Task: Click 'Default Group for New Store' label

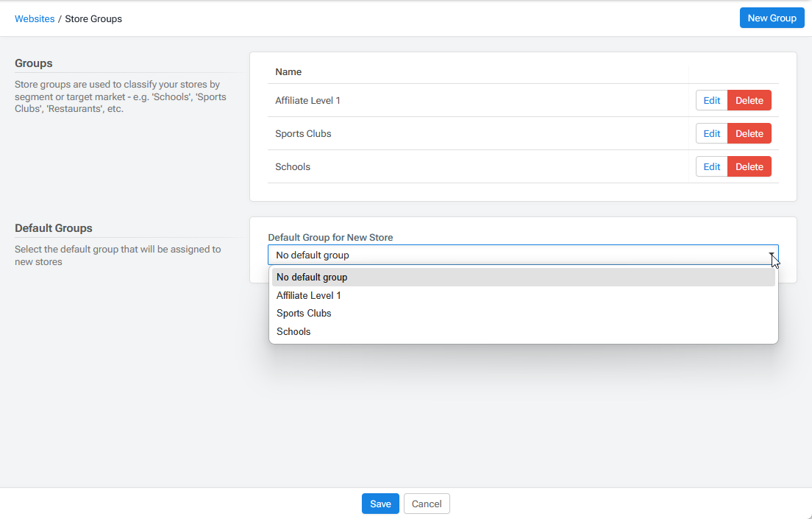Action: click(330, 238)
